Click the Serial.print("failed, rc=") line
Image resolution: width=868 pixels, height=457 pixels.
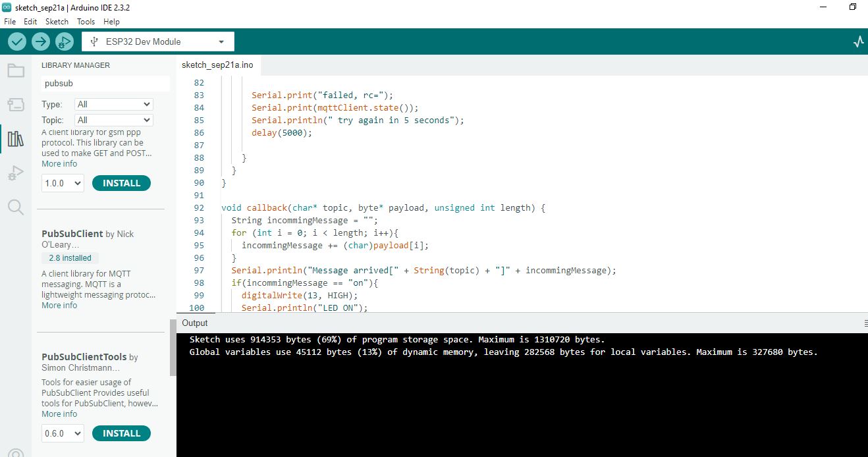pyautogui.click(x=322, y=95)
